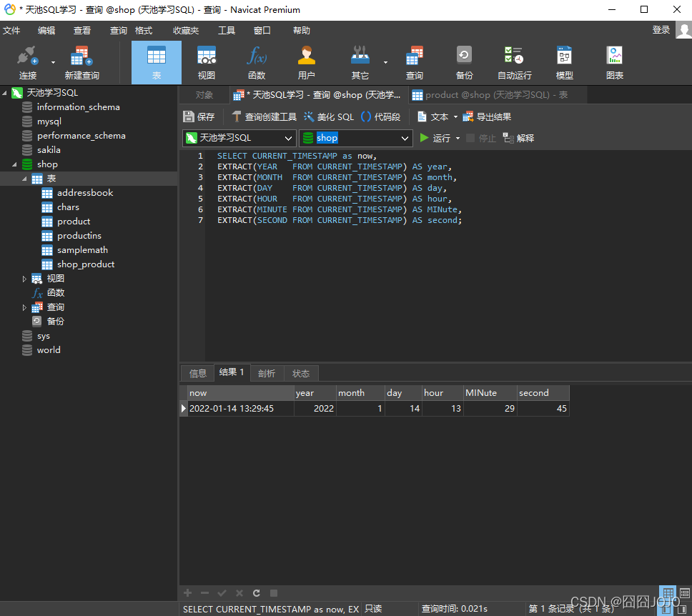The width and height of the screenshot is (692, 616).
Task: Beautify SQL with 美化 SQL
Action: click(x=329, y=116)
